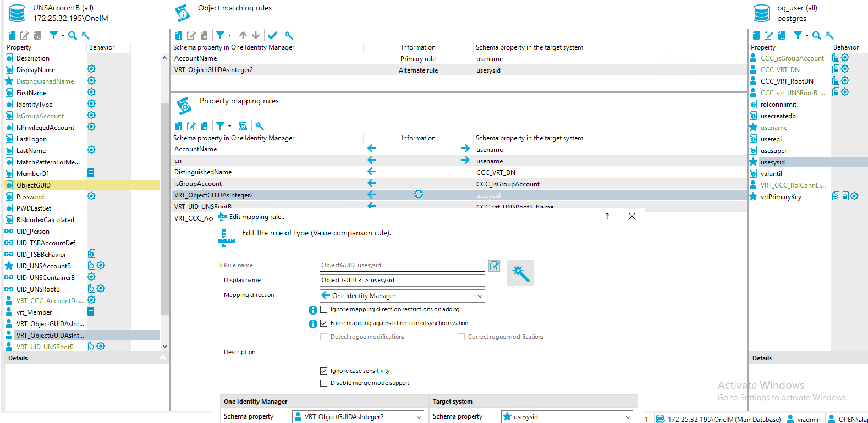868x423 pixels.
Task: Delete property in pg_user panel toolbar
Action: click(782, 35)
